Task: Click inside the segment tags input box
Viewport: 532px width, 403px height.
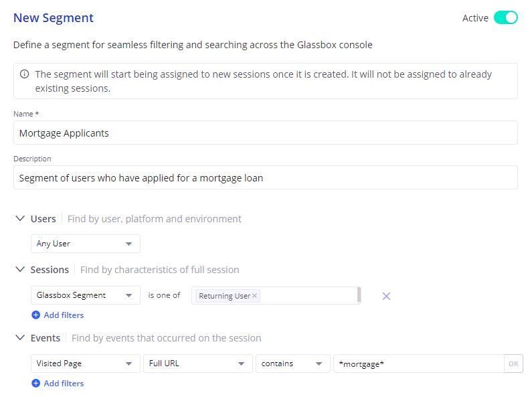Action: pyautogui.click(x=308, y=296)
